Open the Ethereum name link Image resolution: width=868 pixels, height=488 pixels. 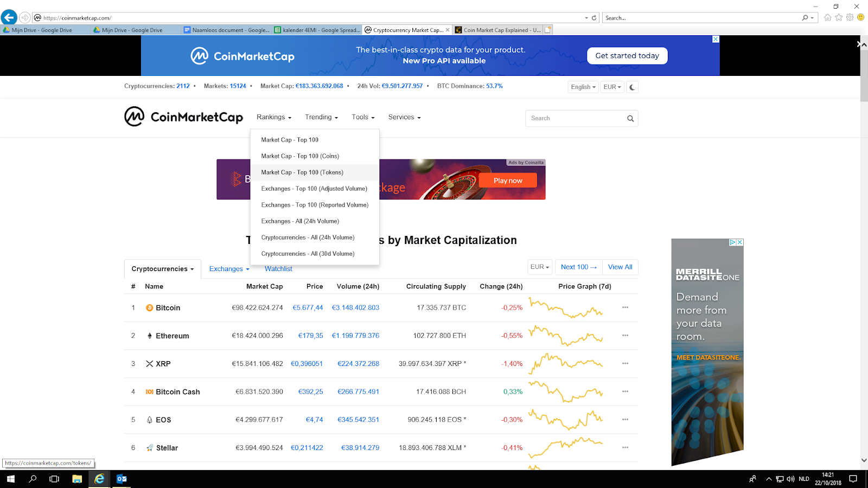click(173, 336)
